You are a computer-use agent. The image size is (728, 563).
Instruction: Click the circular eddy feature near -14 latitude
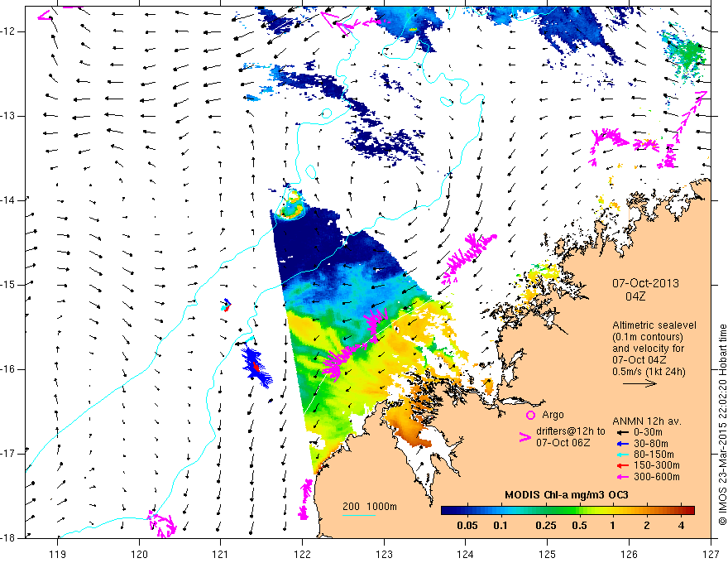click(x=291, y=205)
